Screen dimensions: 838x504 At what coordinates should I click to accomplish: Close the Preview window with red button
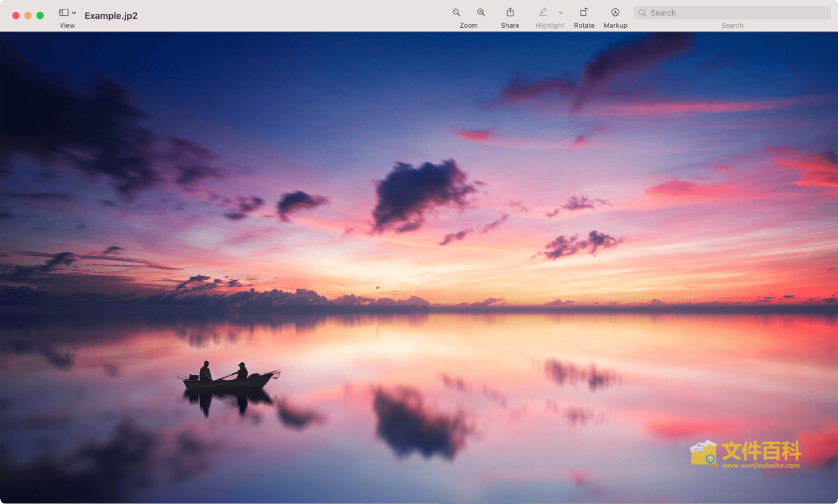[16, 16]
